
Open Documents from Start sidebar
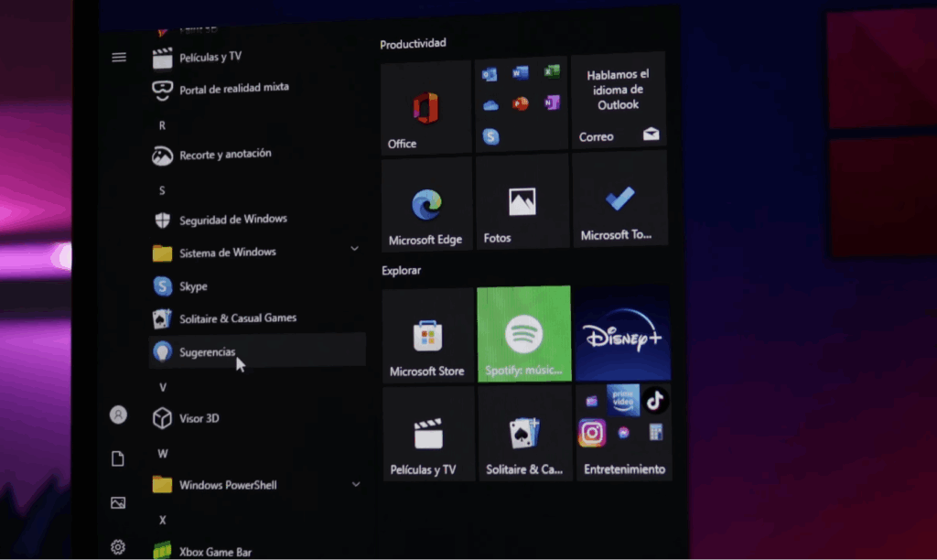click(x=118, y=458)
